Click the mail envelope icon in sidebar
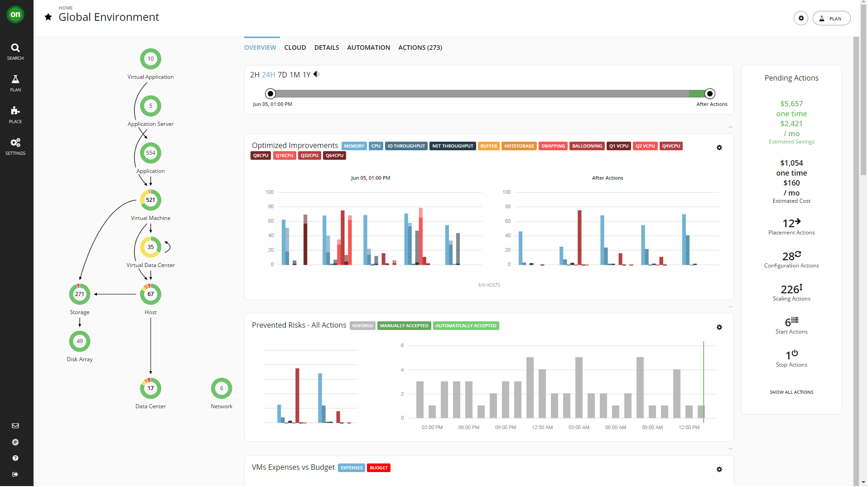This screenshot has width=868, height=487. 15,425
